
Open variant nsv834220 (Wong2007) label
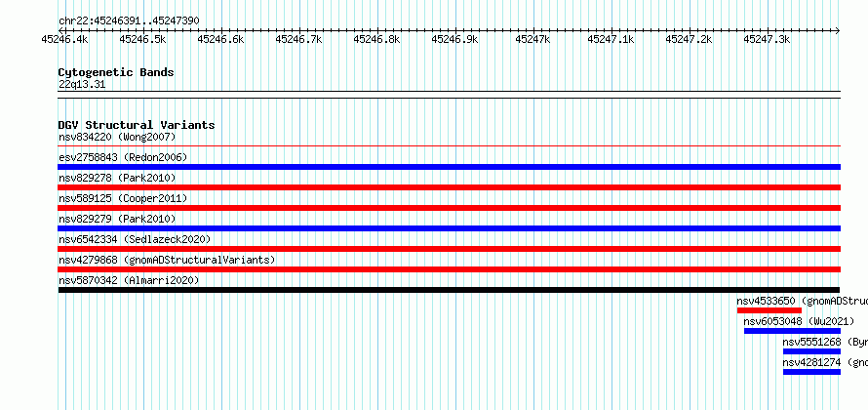[x=117, y=137]
